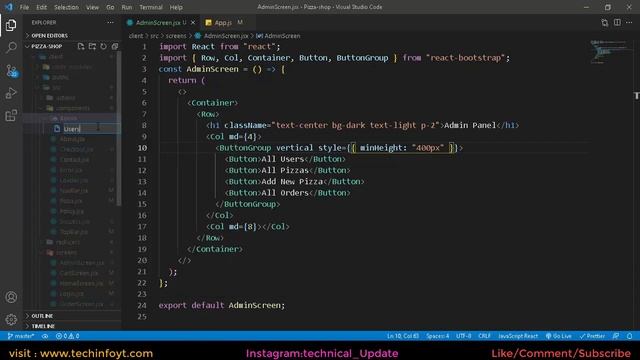Open the Search view in the activity bar
This screenshot has width=640, height=360.
11,47
